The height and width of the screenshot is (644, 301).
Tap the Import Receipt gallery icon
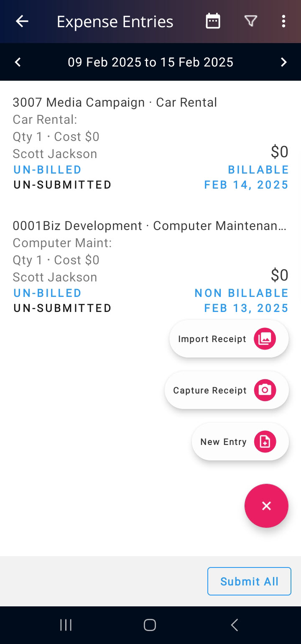pos(265,339)
